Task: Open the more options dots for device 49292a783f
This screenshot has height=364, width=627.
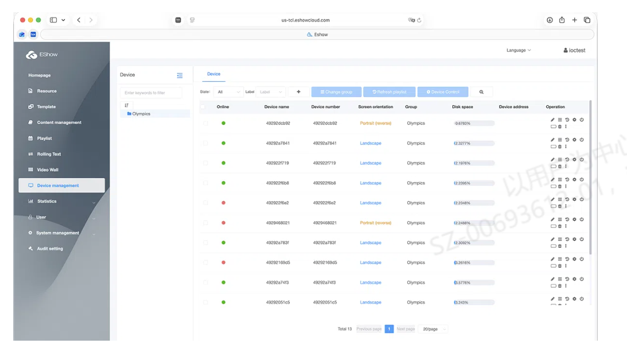Action: pos(566,246)
